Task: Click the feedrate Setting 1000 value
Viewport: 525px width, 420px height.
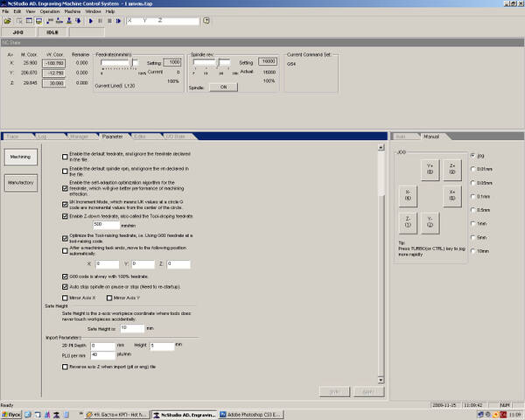Action: [x=172, y=63]
